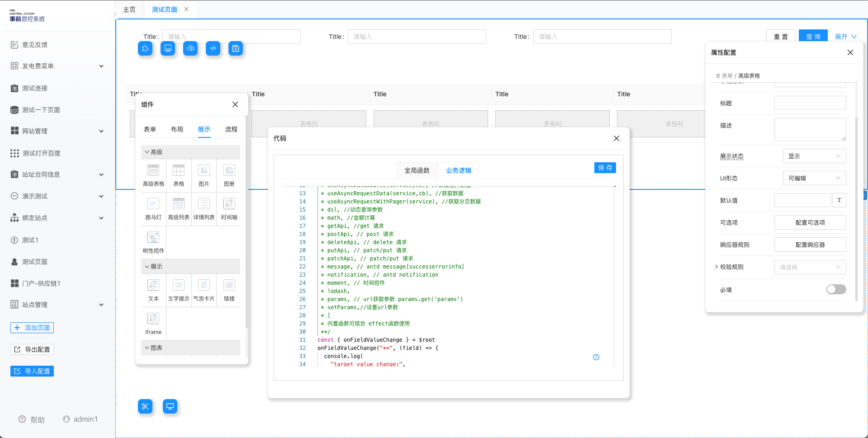Open the 布局 tab in component panel
Viewport: 868px width, 438px height.
(177, 129)
